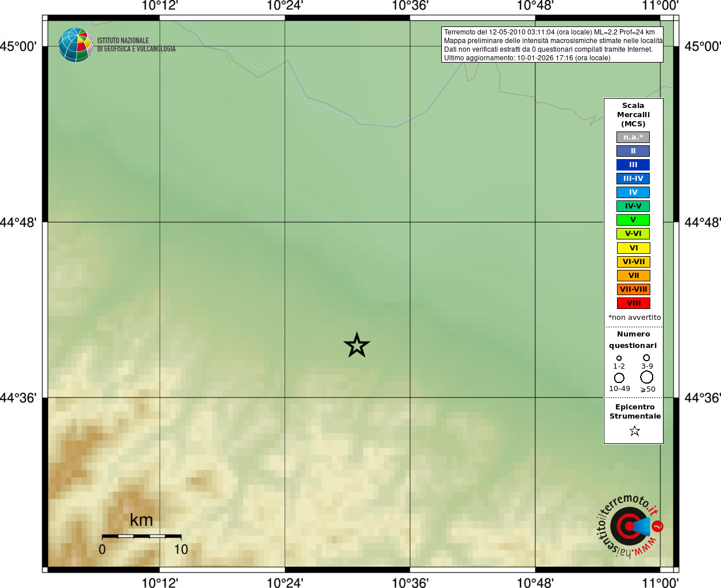Click the 'Terremoto del 12-05-2010' info line
The width and height of the screenshot is (721, 588).
(549, 32)
